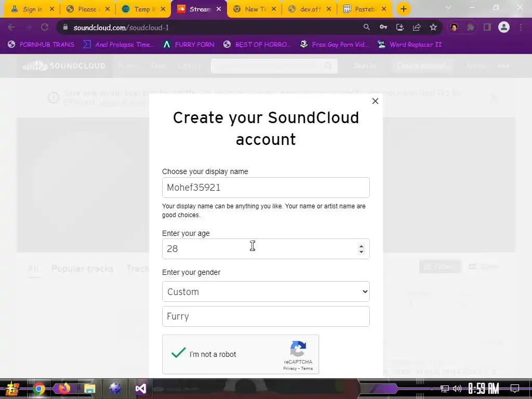This screenshot has height=399, width=532.
Task: Click the zoom magnifier icon in address bar
Action: pos(366,27)
